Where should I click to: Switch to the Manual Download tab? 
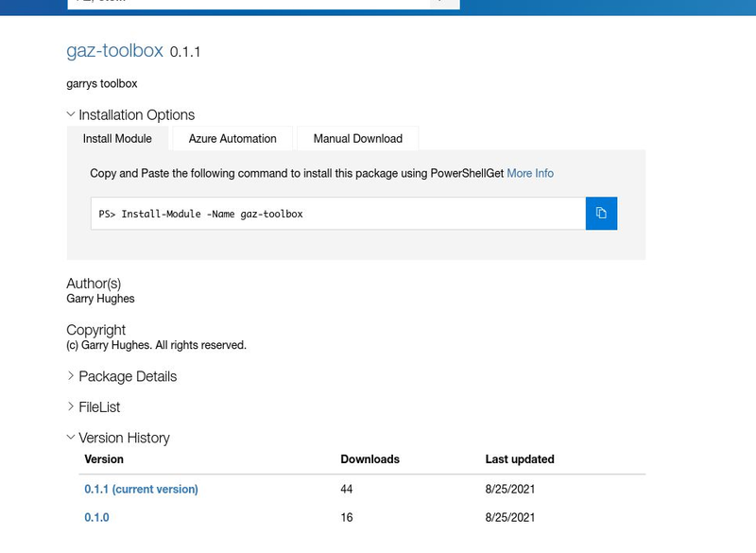[x=358, y=138]
